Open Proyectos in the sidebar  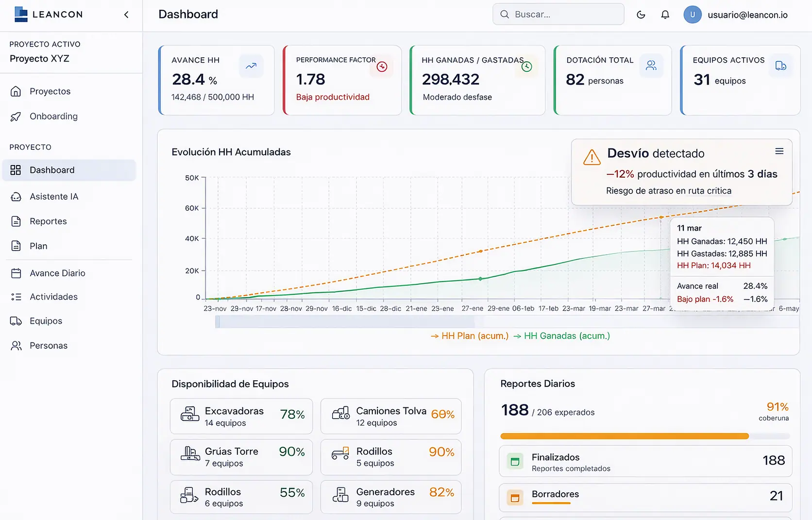[x=69, y=91]
